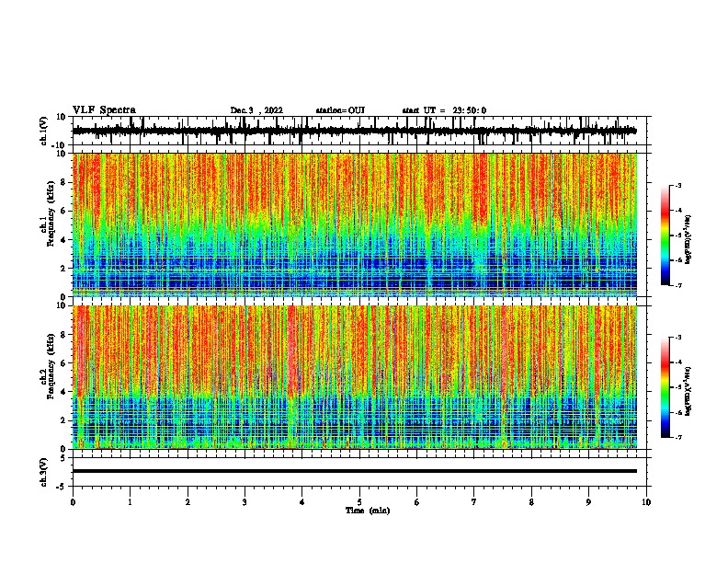This screenshot has width=728, height=563.
Task: Click the "ch.3(V)" axis label
Action: 44,472
